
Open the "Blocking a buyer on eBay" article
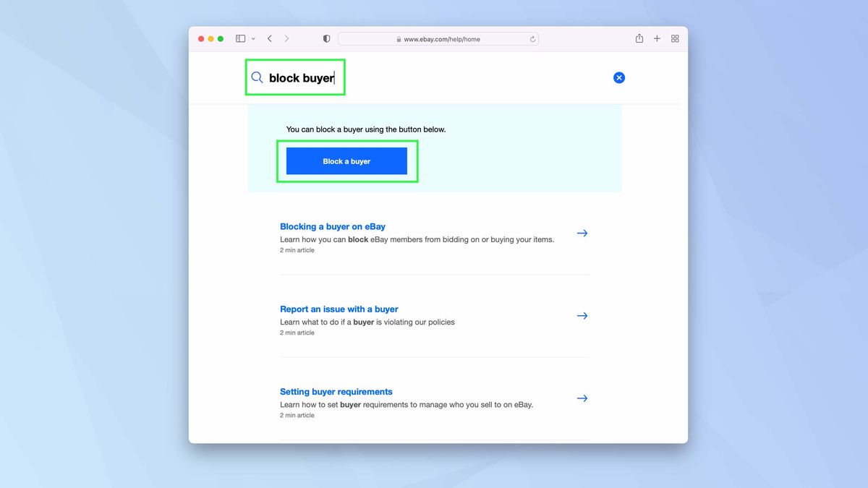[332, 226]
